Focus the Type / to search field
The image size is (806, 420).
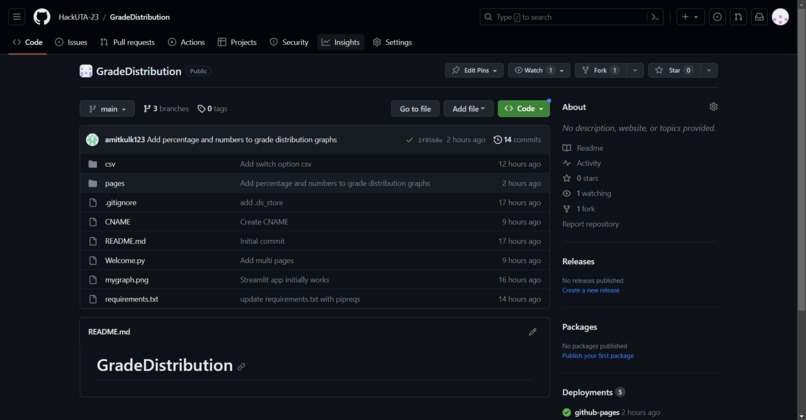tap(572, 17)
